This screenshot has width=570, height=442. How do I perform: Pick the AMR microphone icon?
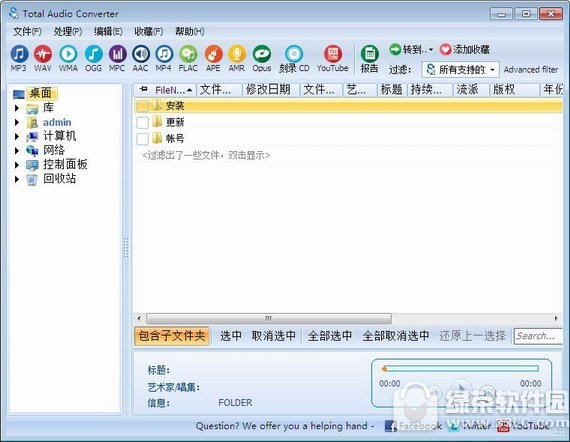pos(237,58)
